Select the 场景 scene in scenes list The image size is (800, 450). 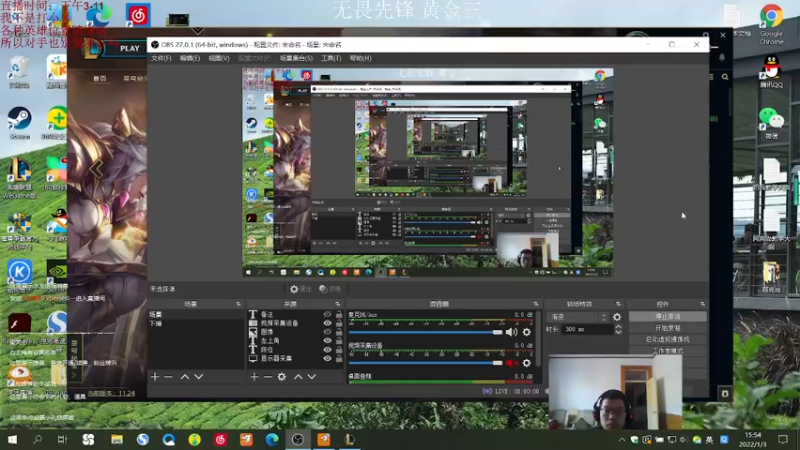click(195, 314)
